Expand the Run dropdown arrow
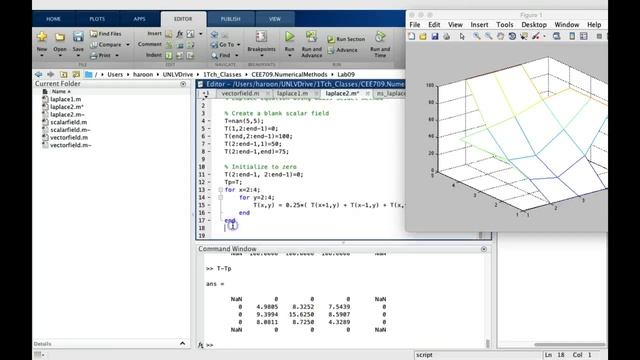Image resolution: width=640 pixels, height=360 pixels. click(289, 56)
